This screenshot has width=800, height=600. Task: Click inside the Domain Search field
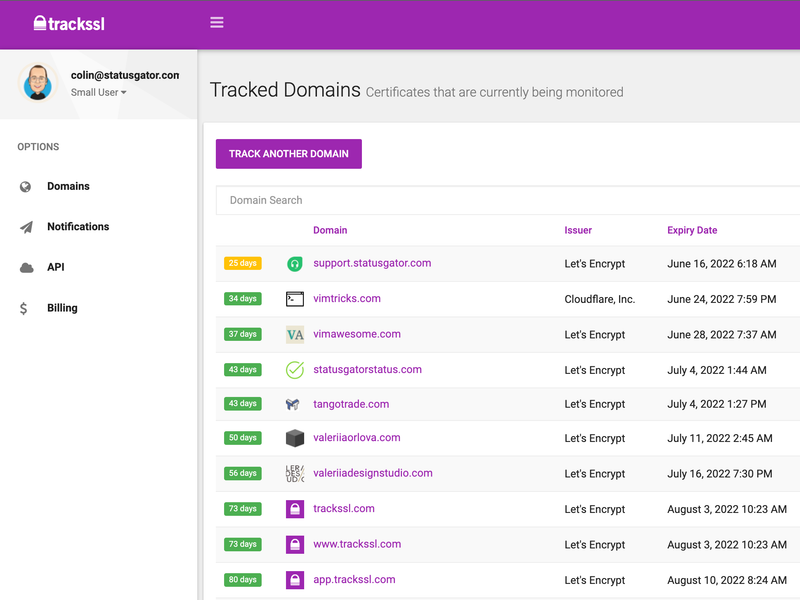coord(400,200)
